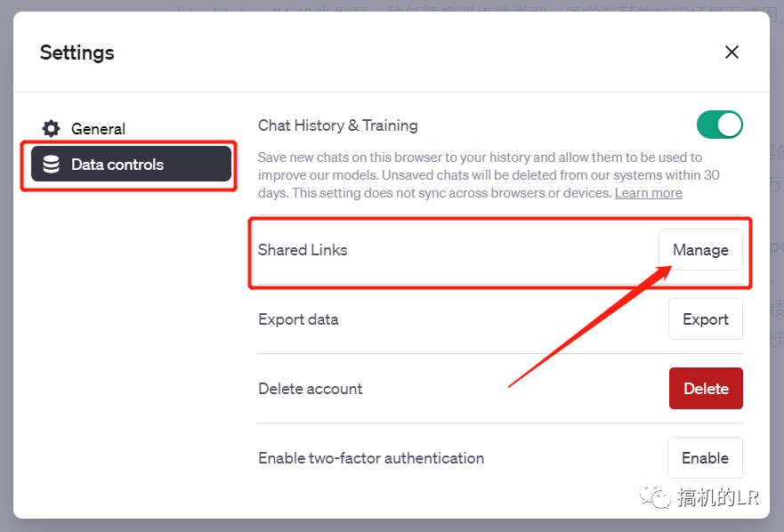This screenshot has height=532, width=784.
Task: Click the General gear icon
Action: coord(52,129)
